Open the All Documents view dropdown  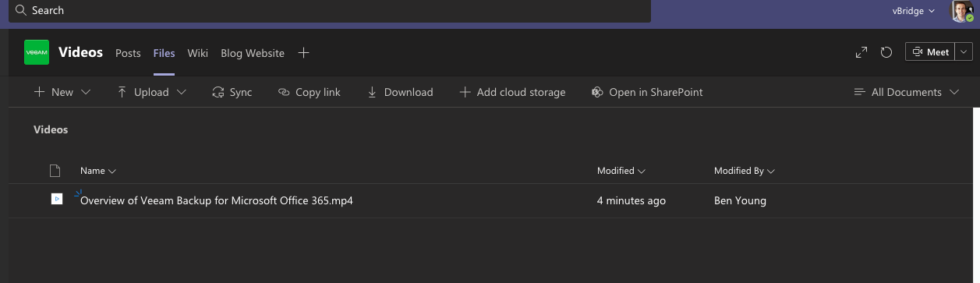tap(907, 92)
